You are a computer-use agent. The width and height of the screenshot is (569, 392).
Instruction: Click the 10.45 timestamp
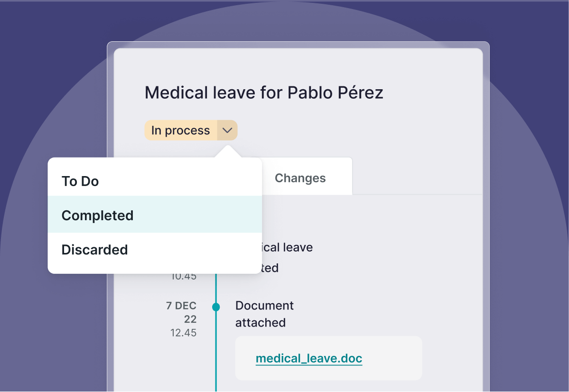(184, 276)
